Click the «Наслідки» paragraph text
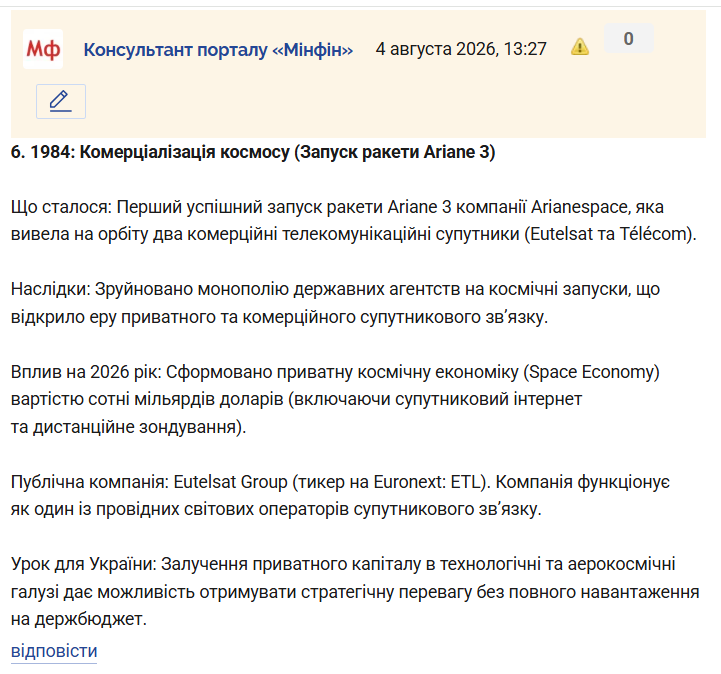Image resolution: width=721 pixels, height=674 pixels. 335,303
